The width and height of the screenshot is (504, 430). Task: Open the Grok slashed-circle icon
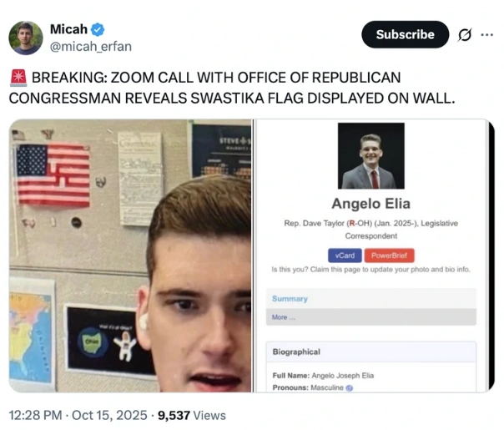click(465, 35)
